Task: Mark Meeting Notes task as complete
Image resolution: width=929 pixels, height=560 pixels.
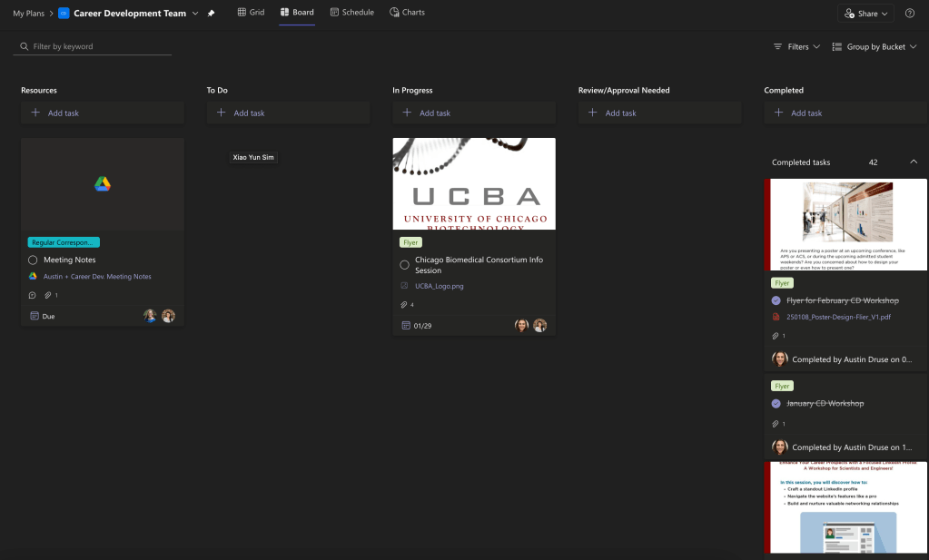Action: tap(33, 260)
